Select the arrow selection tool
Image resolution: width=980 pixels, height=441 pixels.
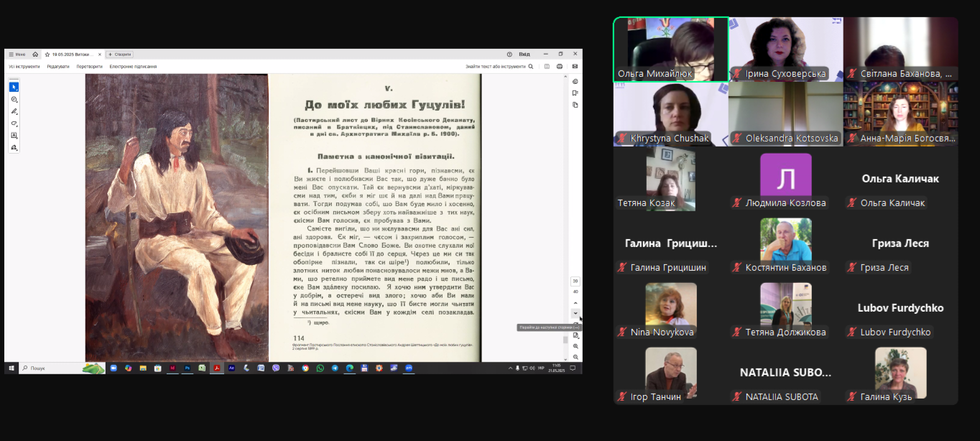tap(14, 87)
